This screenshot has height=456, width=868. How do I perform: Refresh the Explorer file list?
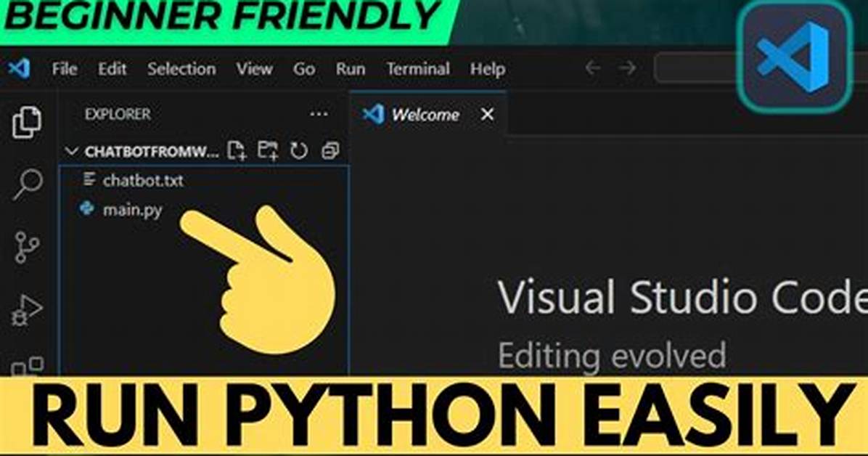click(299, 151)
